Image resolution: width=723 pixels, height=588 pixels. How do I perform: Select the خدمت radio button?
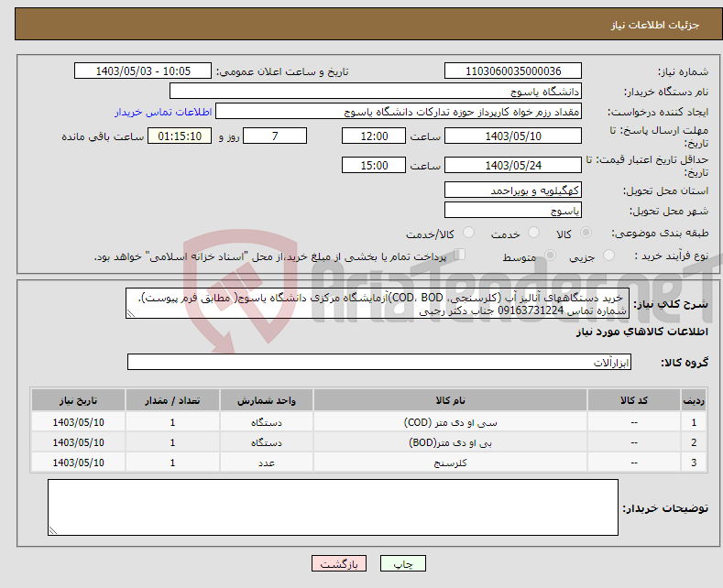[x=533, y=233]
